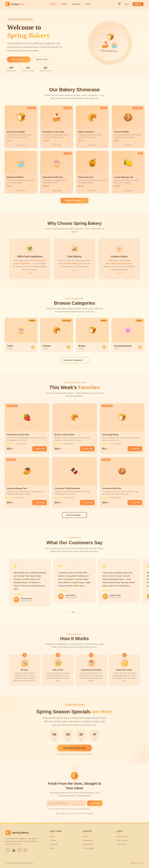This screenshot has width=149, height=868.
Task: Open the Shipping Info footer link
Action: 88,840
